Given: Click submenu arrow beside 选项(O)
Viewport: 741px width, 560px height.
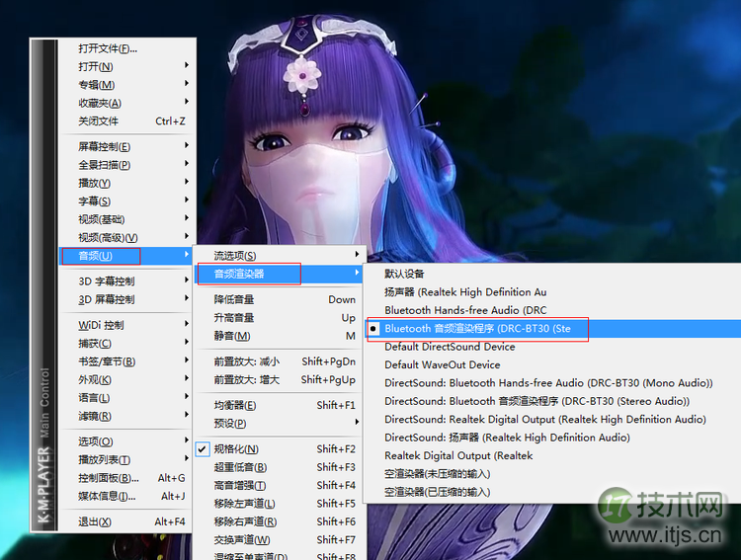Looking at the screenshot, I should coord(187,440).
